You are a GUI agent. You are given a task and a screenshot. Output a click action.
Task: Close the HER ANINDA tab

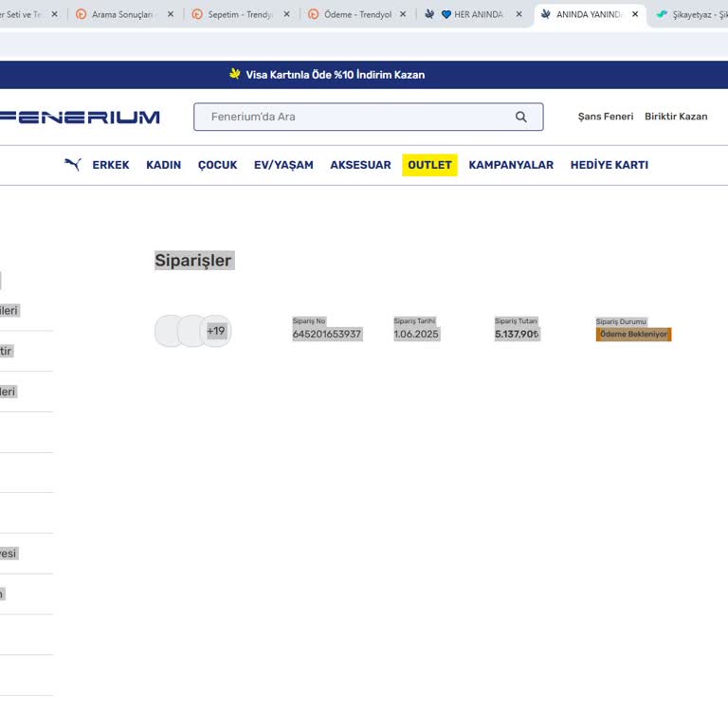click(x=519, y=14)
